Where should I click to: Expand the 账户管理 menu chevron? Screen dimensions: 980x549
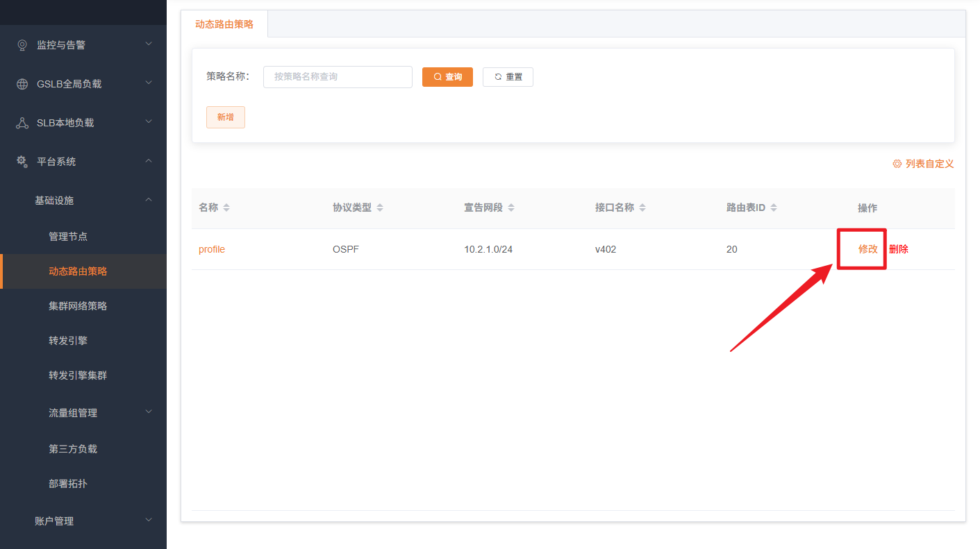pos(148,521)
